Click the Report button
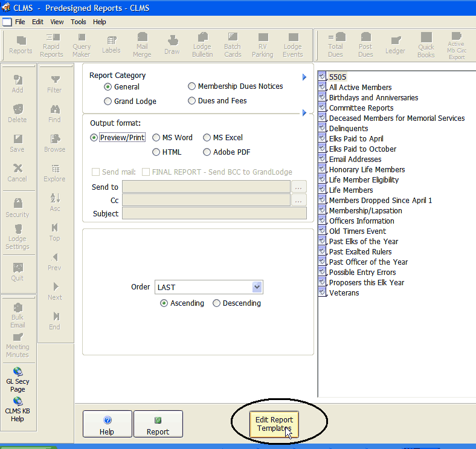The image size is (476, 449). tap(158, 424)
